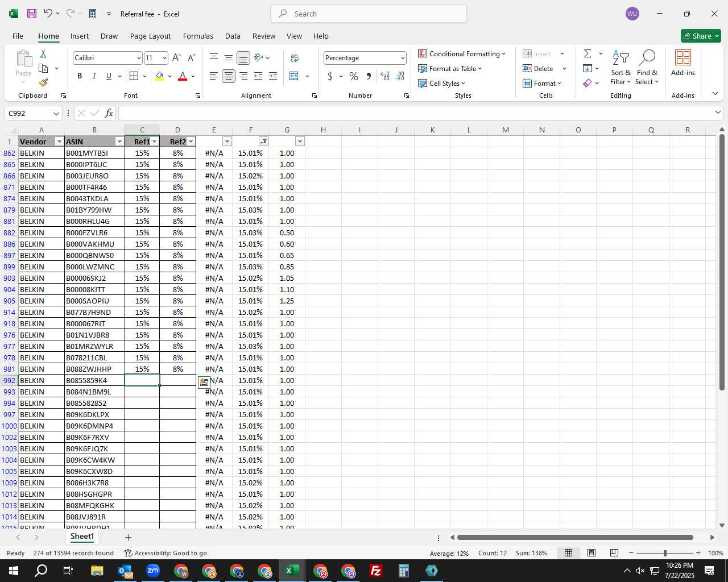Click the Wrap Text icon

295,57
